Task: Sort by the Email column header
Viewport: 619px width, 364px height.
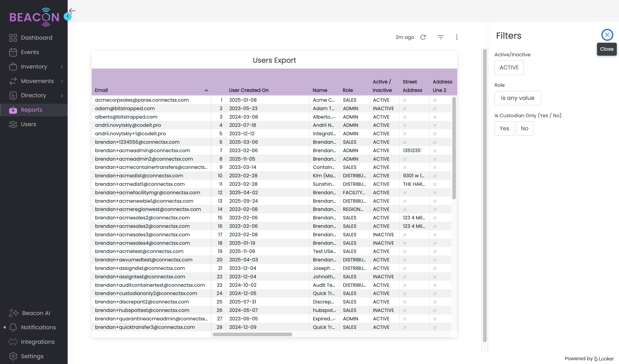Action: (101, 90)
